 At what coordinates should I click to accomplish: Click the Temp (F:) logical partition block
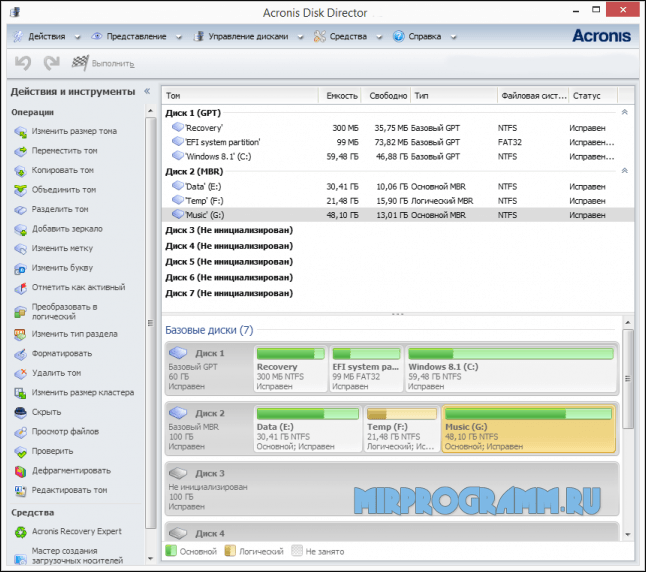[402, 429]
